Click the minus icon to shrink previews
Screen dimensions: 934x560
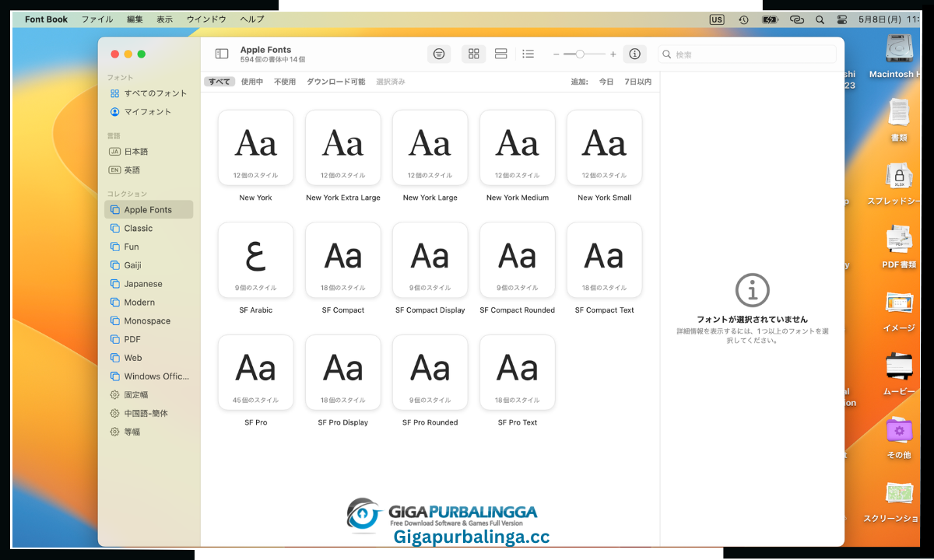556,54
